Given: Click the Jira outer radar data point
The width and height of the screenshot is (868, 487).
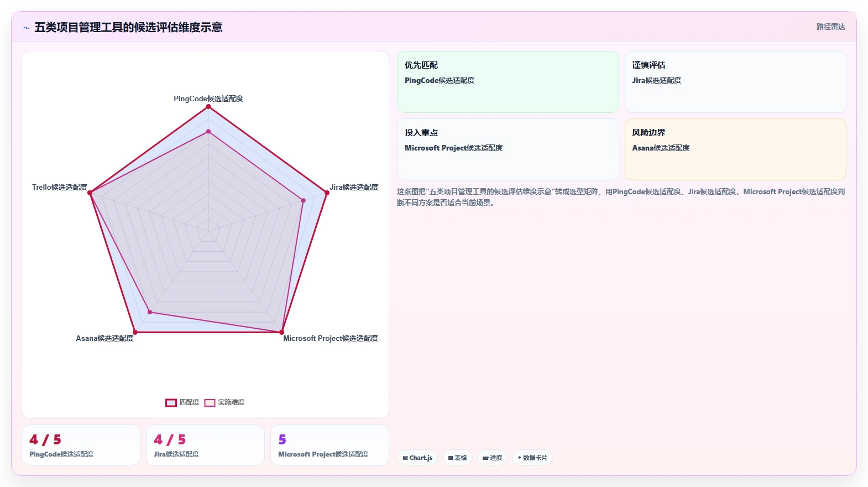Looking at the screenshot, I should [x=327, y=193].
